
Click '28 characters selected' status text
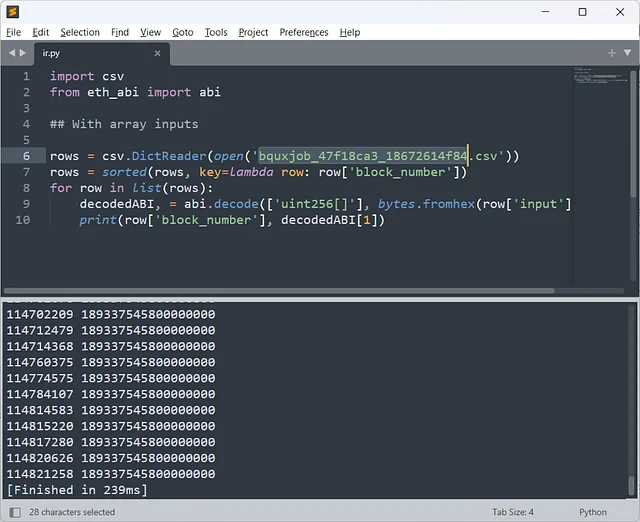tap(72, 512)
